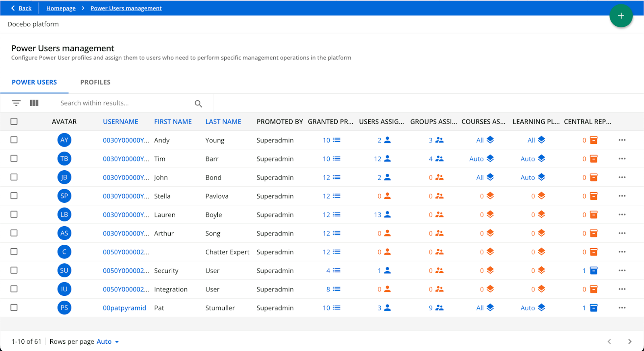Image resolution: width=644 pixels, height=351 pixels.
Task: Switch to the Profiles tab
Action: coord(95,82)
